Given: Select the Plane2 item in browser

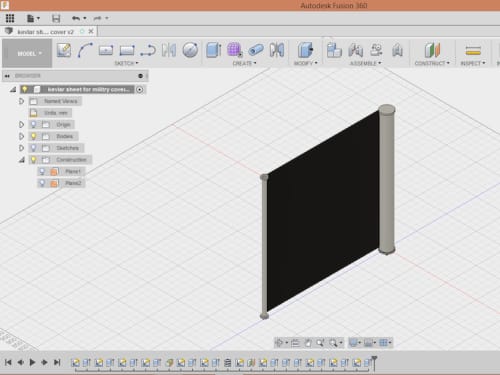Looking at the screenshot, I should [73, 183].
